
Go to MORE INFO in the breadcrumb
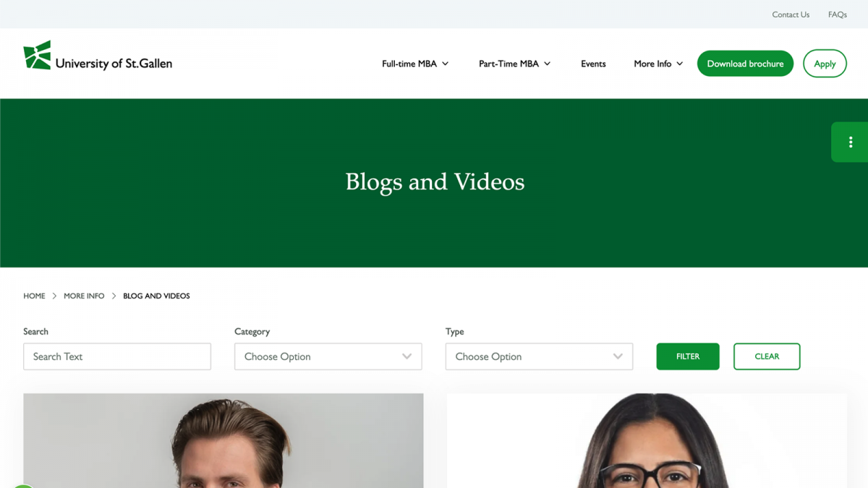84,296
